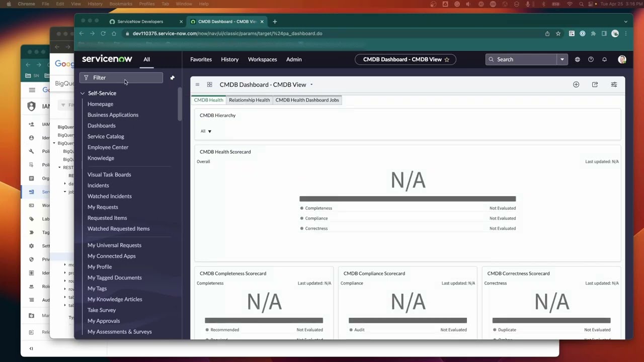Switch to the Relationship Health tab
Image resolution: width=644 pixels, height=362 pixels.
click(250, 100)
